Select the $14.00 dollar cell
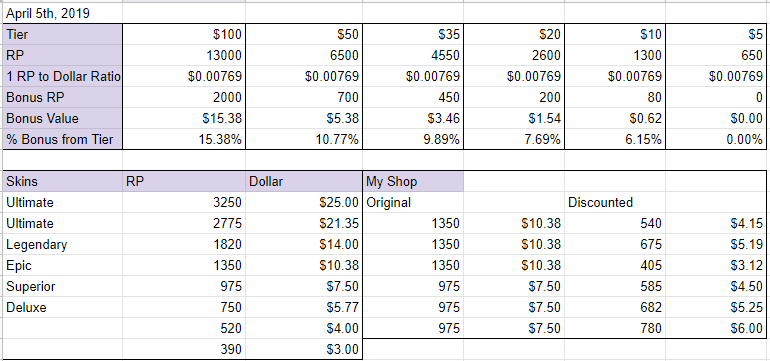Image resolution: width=770 pixels, height=361 pixels. [x=304, y=245]
